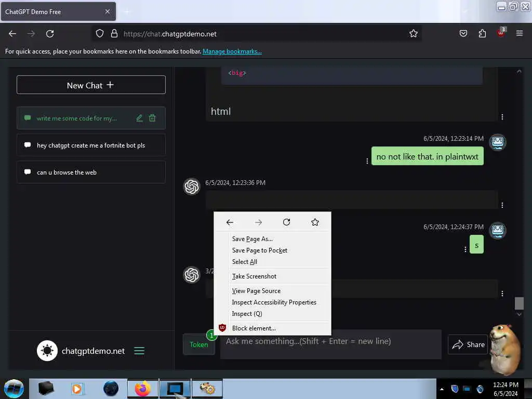Click the green 'no not like that' message bubble

coord(428,156)
